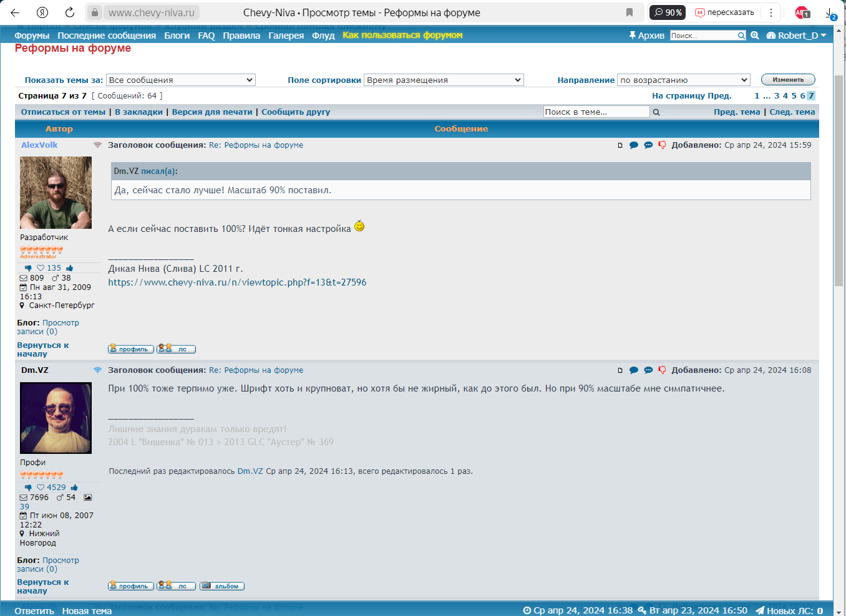Open the AdBlock extension icon

(x=802, y=12)
